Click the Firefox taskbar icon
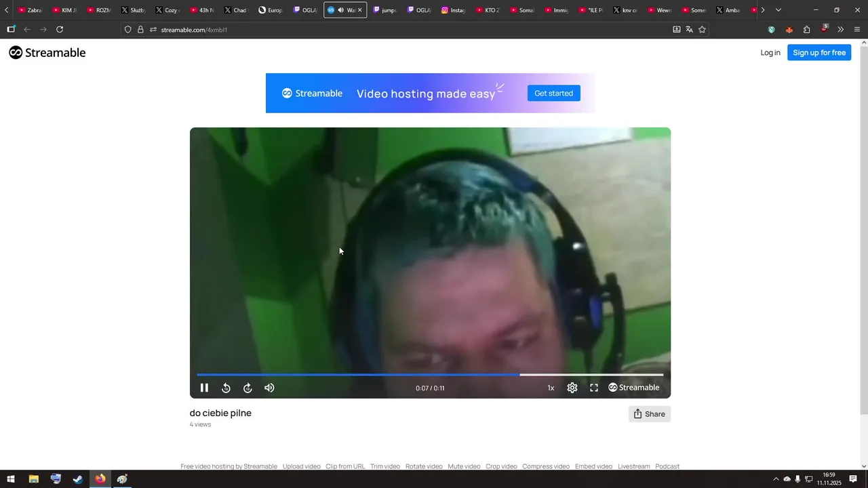The image size is (868, 488). coord(100,479)
